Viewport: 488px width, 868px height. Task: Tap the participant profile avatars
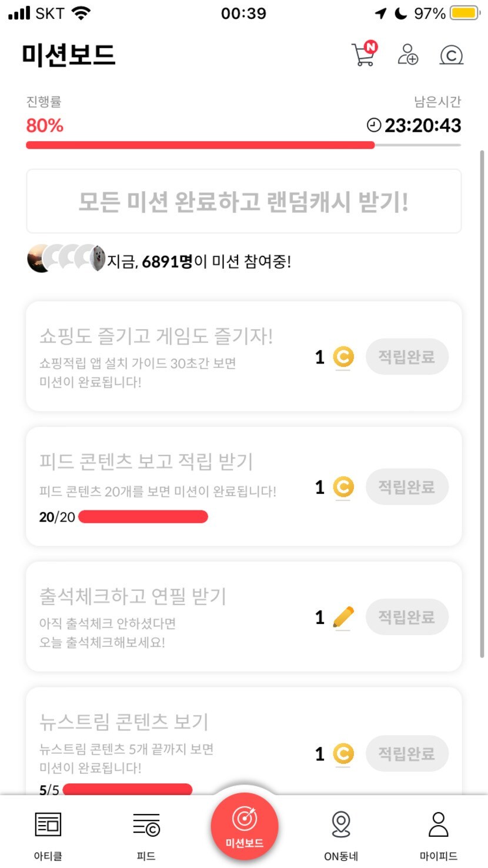tap(66, 258)
